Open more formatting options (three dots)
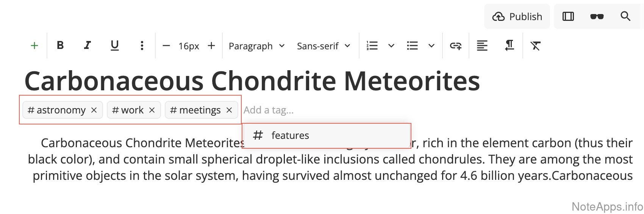The height and width of the screenshot is (214, 644). point(142,46)
